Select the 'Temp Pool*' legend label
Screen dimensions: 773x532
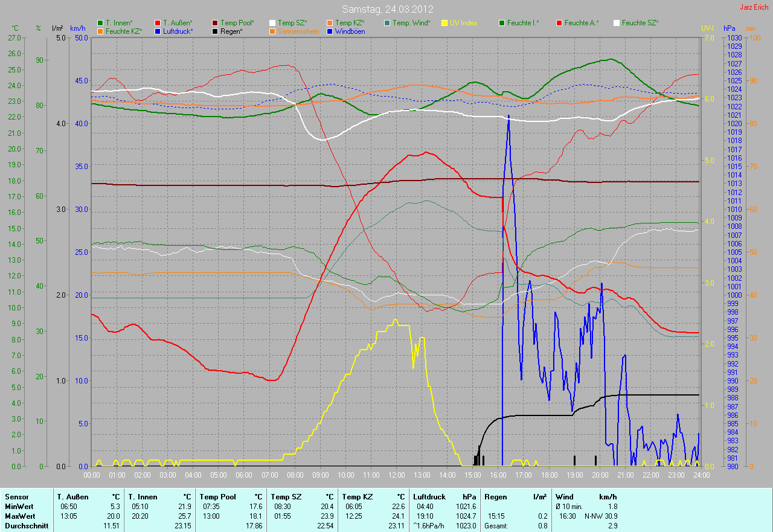pos(237,23)
